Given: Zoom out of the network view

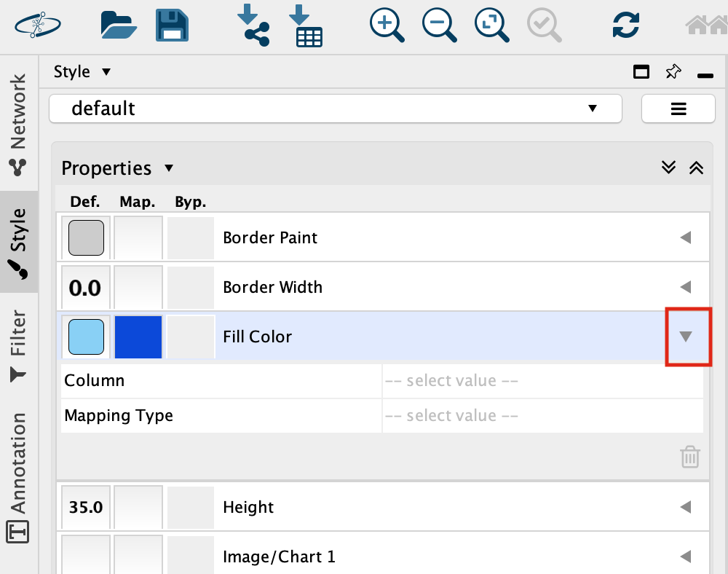Looking at the screenshot, I should [439, 25].
